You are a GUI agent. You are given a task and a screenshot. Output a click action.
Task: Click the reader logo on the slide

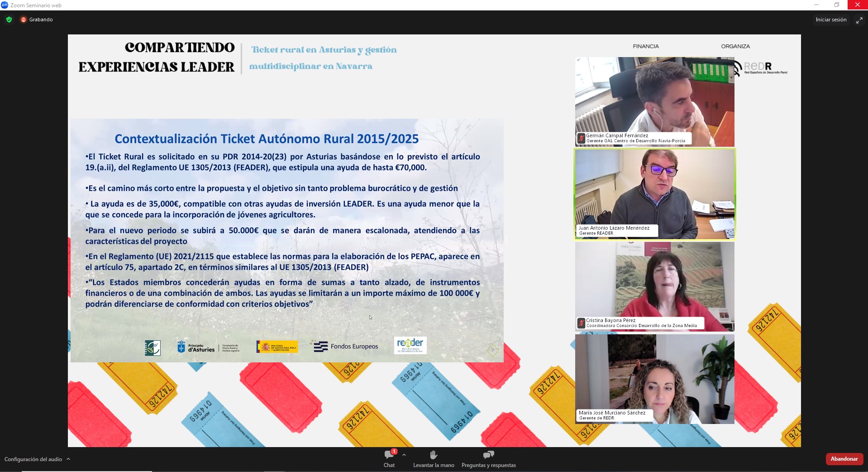(x=410, y=345)
